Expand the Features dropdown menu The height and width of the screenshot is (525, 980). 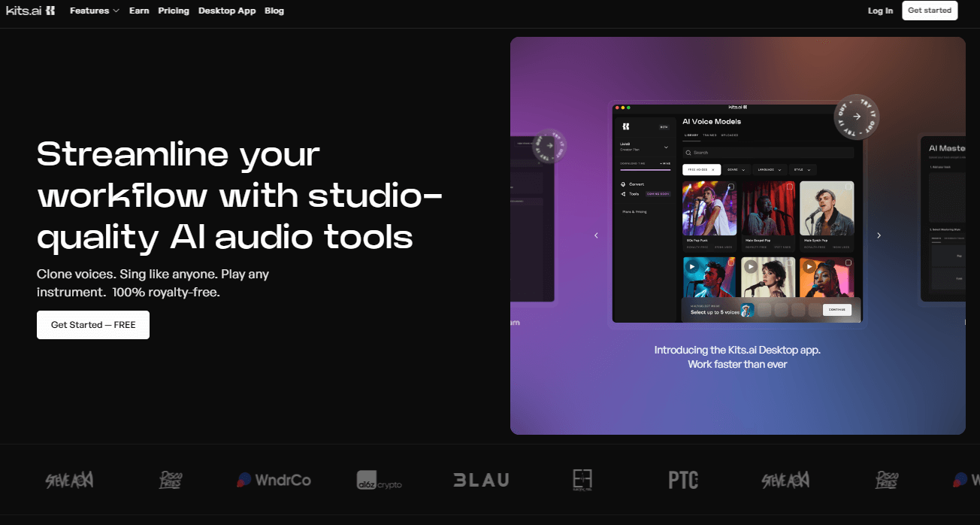[x=94, y=11]
